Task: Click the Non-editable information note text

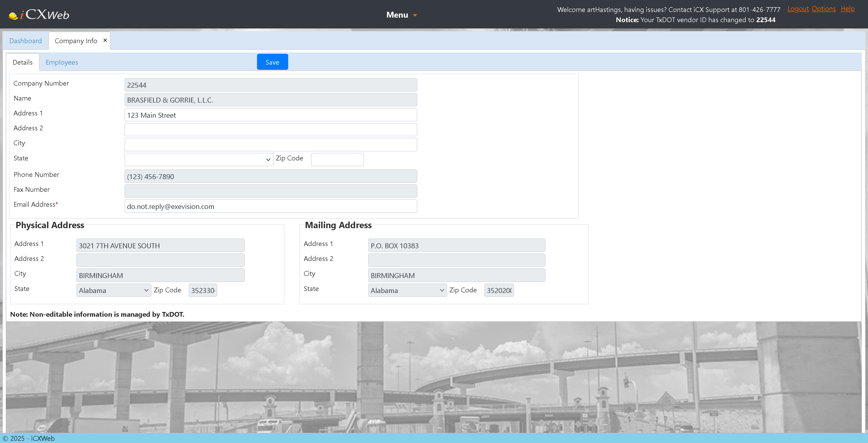Action: tap(97, 314)
